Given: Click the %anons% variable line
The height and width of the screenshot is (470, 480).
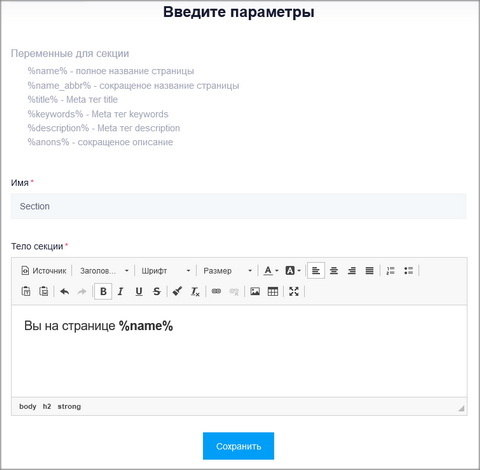Looking at the screenshot, I should pyautogui.click(x=100, y=142).
